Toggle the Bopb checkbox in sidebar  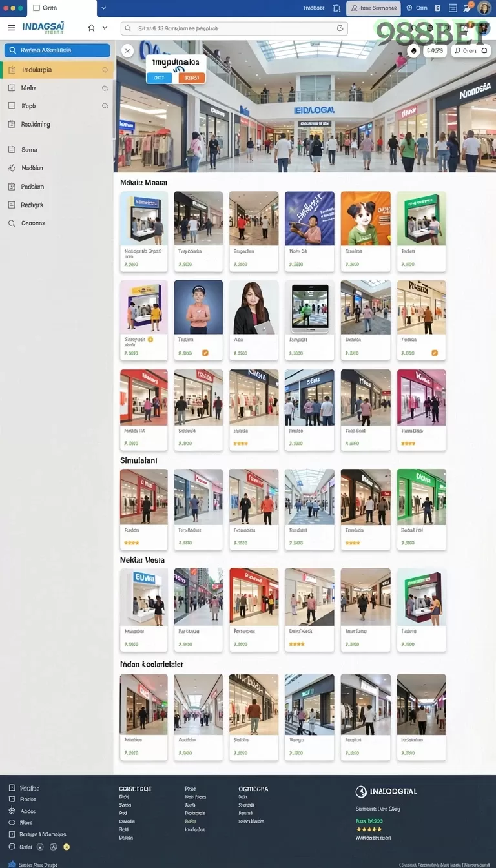pos(11,106)
